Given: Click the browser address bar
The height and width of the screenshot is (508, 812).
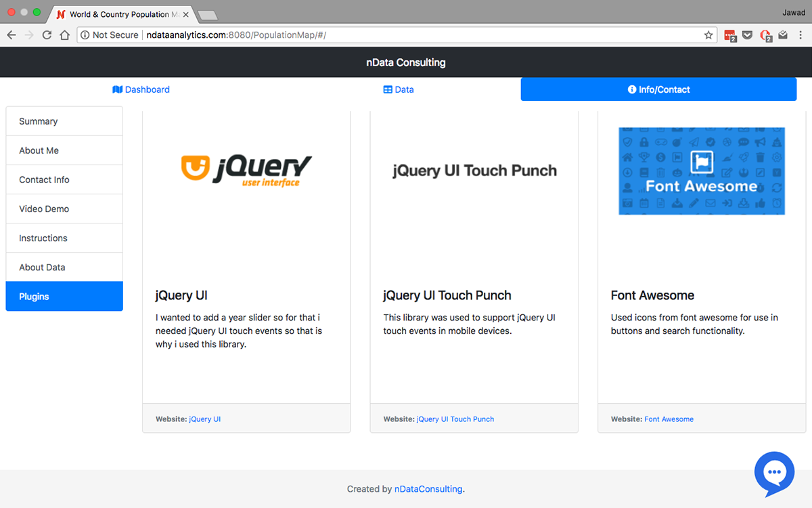Looking at the screenshot, I should 406,35.
